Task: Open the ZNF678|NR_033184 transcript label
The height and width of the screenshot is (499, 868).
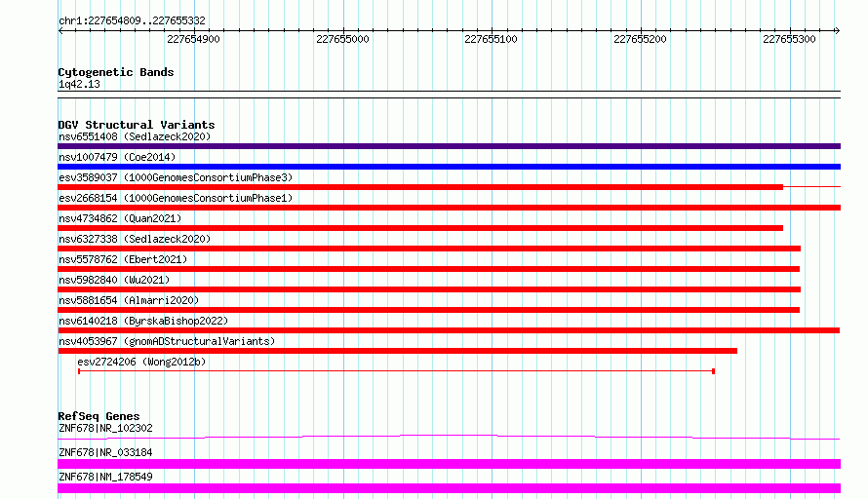Action: [105, 452]
